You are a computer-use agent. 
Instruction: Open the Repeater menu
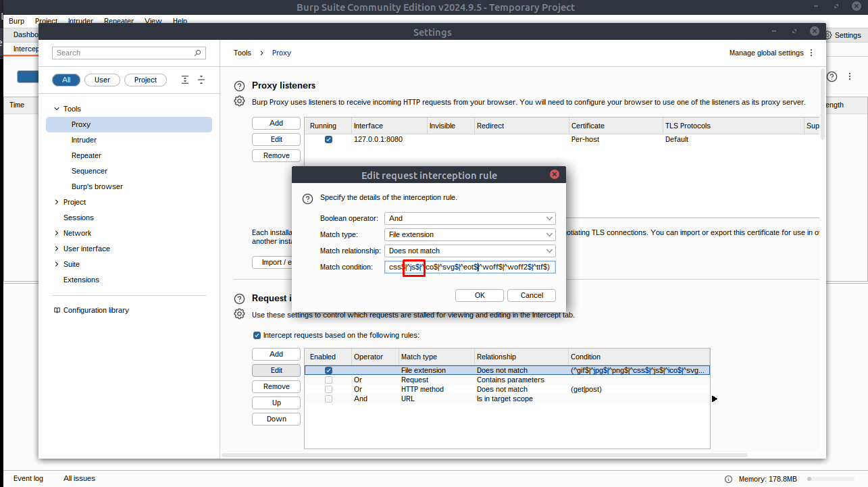119,21
